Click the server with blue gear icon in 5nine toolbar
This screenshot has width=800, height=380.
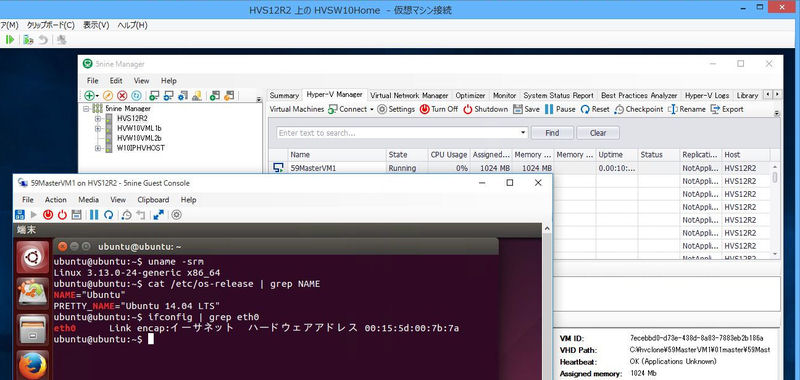point(183,95)
